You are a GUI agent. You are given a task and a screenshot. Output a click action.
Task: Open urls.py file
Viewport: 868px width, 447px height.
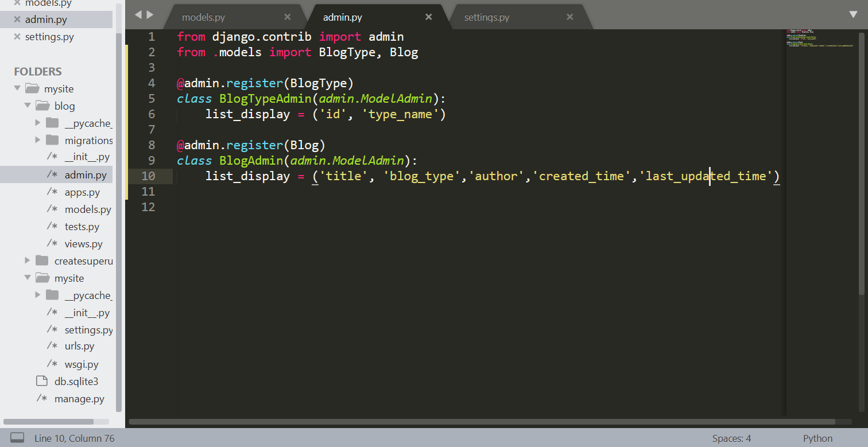pyautogui.click(x=80, y=346)
